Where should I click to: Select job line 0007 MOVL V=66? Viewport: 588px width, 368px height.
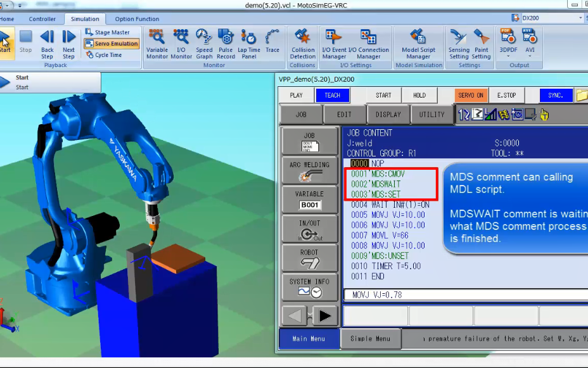[380, 236]
